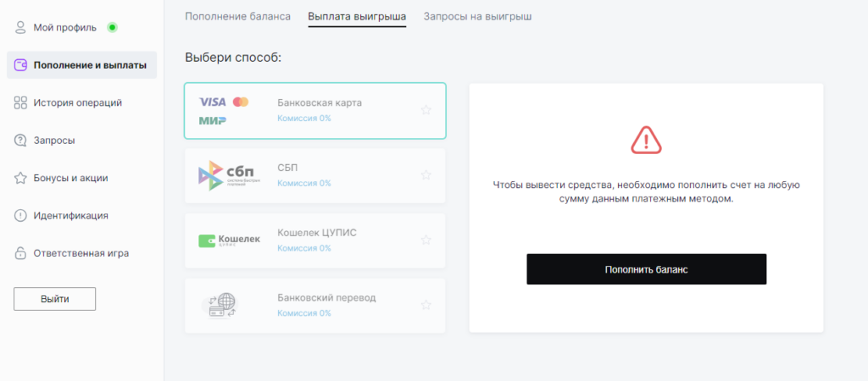Favorite Кошелек ЦУПИС with its star
Screen dimensions: 868x381
pos(426,240)
